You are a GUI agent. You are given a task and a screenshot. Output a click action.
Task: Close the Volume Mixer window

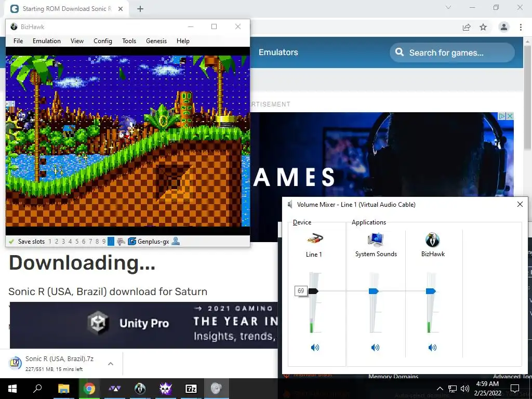pyautogui.click(x=520, y=204)
